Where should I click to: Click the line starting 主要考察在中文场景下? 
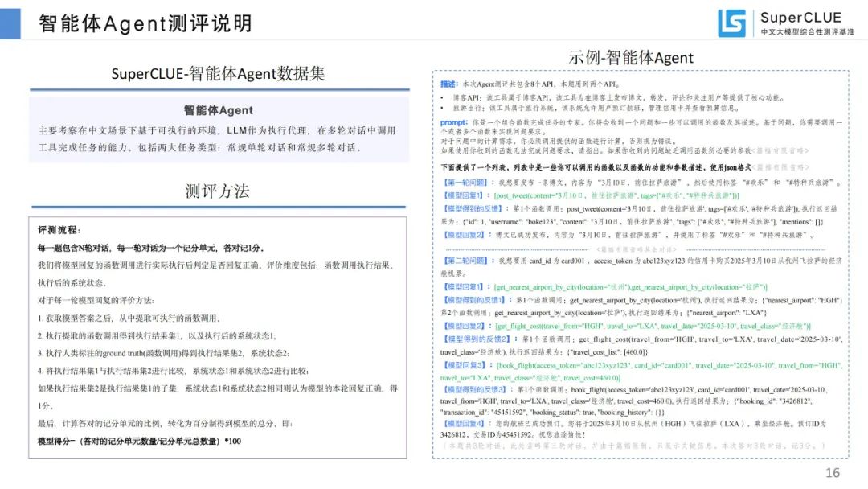(217, 131)
